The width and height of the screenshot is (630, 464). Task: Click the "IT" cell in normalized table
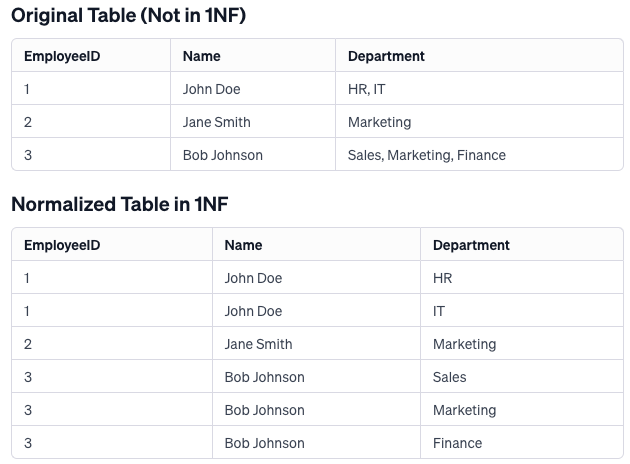(439, 311)
